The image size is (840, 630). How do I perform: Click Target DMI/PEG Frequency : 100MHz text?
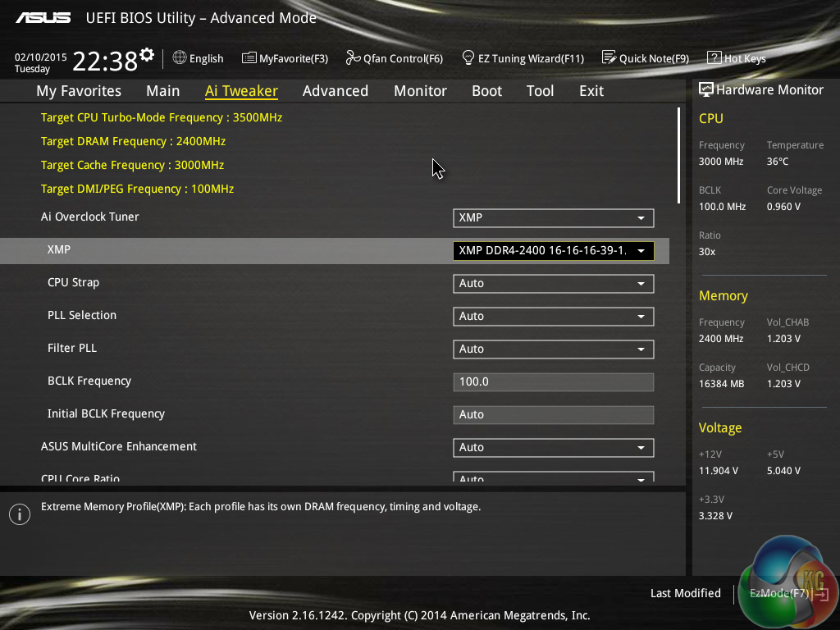coord(137,189)
